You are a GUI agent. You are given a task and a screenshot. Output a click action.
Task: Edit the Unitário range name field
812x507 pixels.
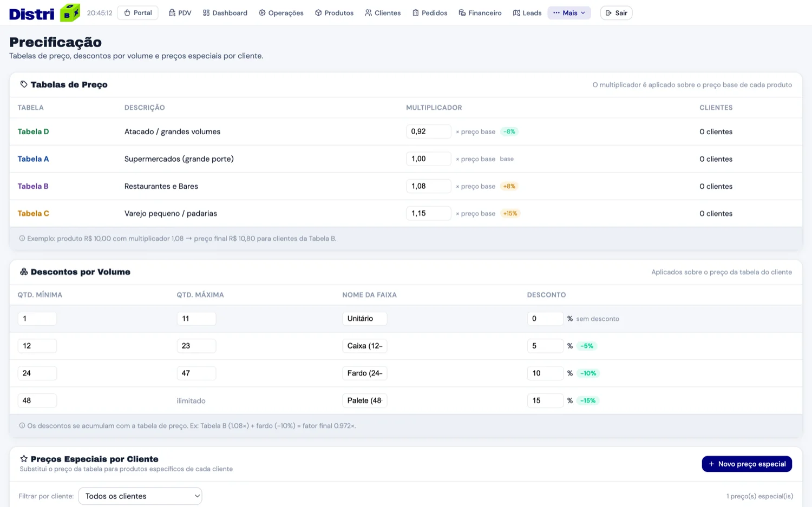point(365,319)
